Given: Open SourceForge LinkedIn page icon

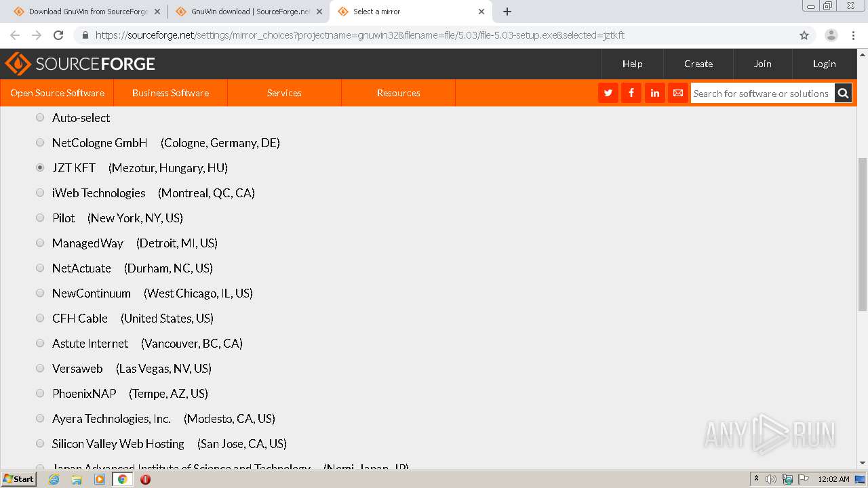Looking at the screenshot, I should click(x=654, y=93).
